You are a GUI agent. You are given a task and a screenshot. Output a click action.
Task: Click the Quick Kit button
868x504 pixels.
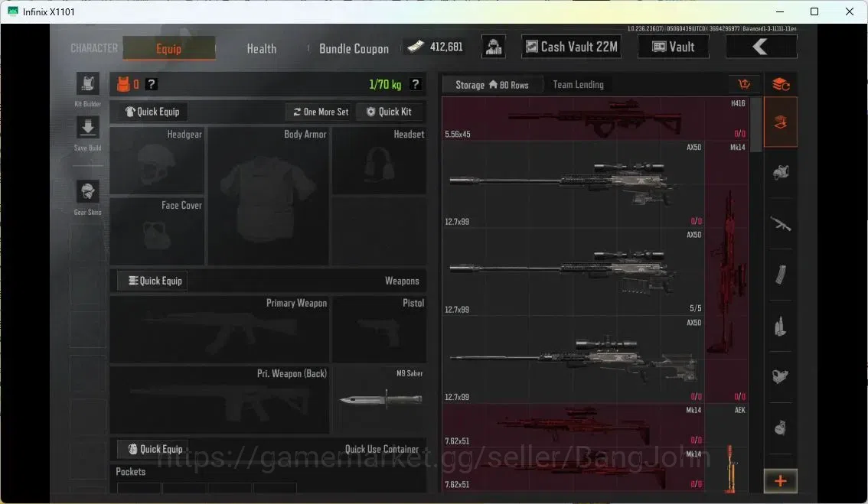pos(389,112)
